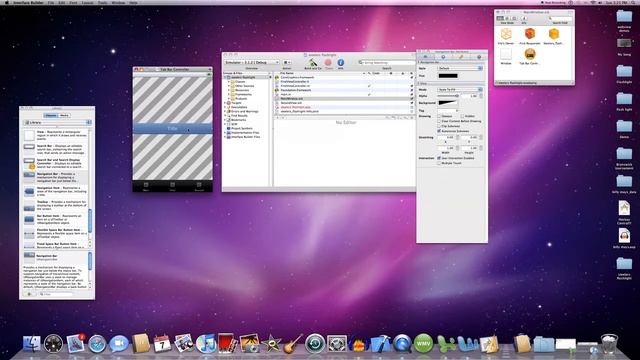This screenshot has height=360, width=640.
Task: Open the Trash in the Dock
Action: click(x=609, y=344)
